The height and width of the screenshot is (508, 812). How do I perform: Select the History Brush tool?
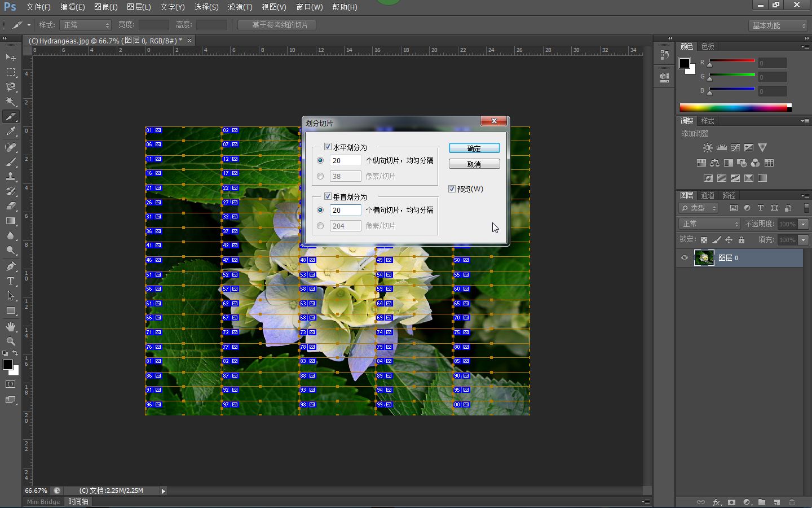11,191
